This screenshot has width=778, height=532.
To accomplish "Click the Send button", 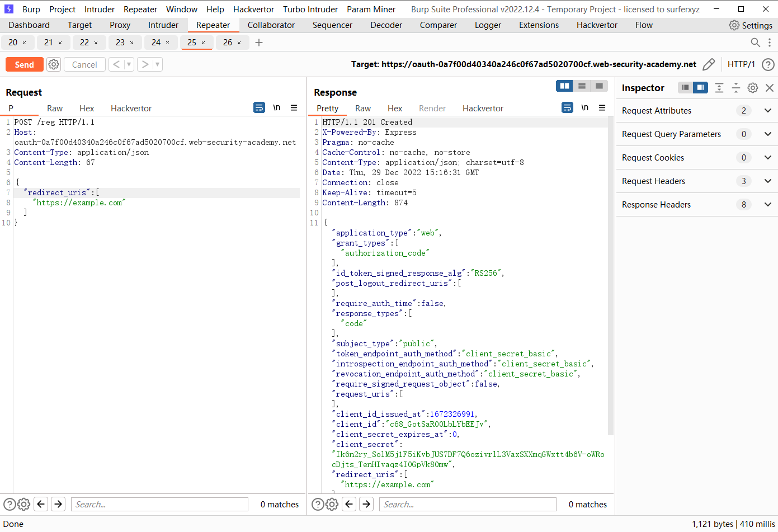I will tap(24, 64).
